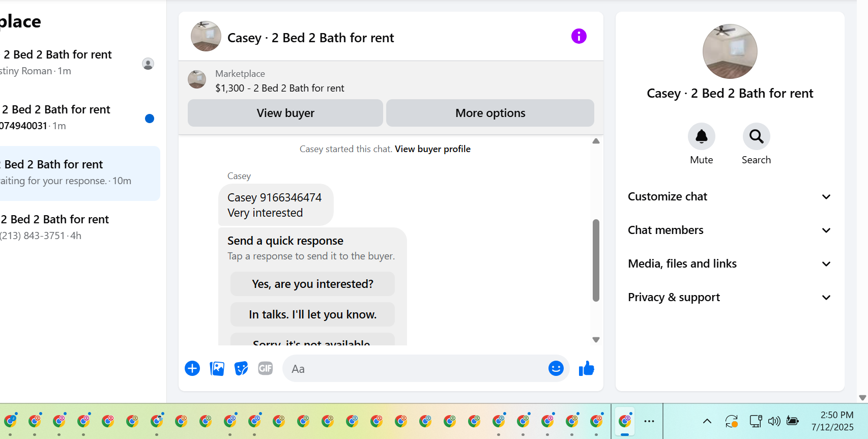Click the seen-by avatar on first conversation
The width and height of the screenshot is (868, 439).
[148, 64]
